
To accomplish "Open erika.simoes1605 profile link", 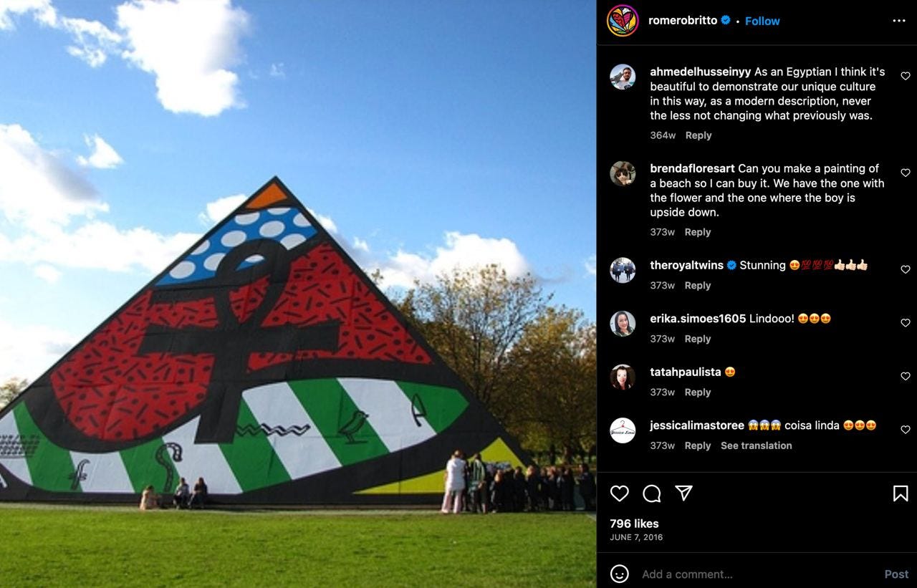I will [x=698, y=318].
